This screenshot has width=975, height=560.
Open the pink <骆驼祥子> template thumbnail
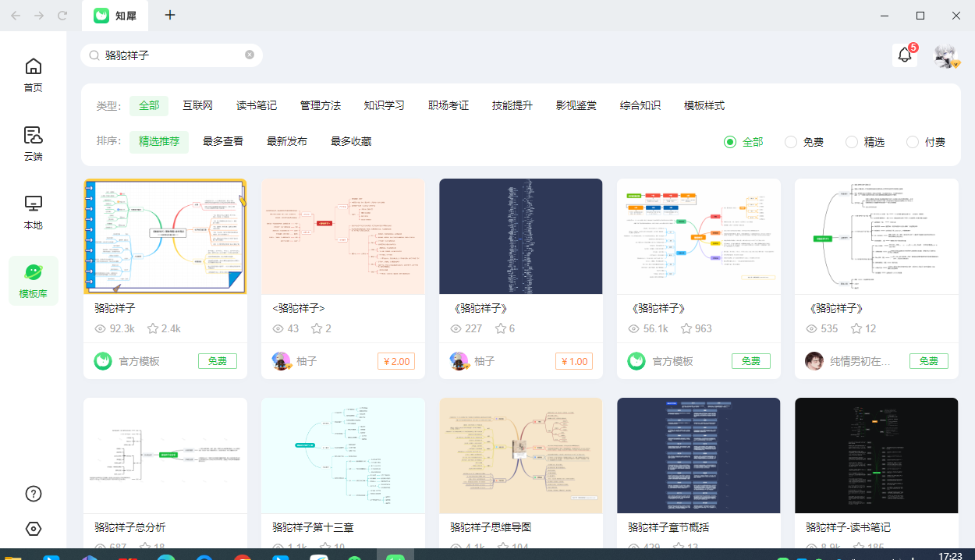pos(343,236)
